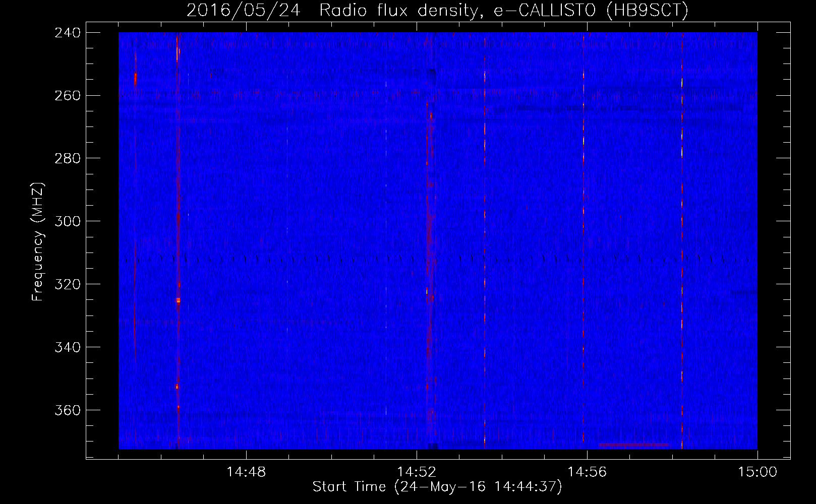Click the 15:00 time tick label
Screen dimensions: 816x504
tap(757, 472)
